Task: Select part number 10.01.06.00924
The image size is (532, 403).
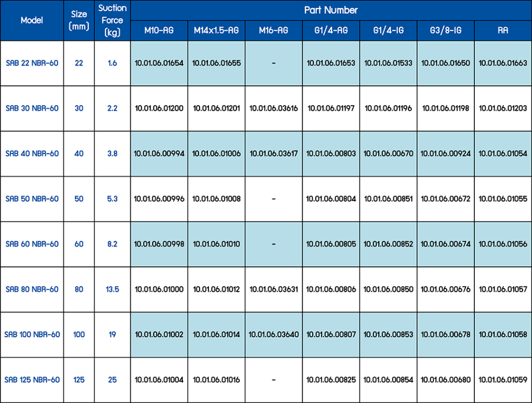Action: point(445,153)
